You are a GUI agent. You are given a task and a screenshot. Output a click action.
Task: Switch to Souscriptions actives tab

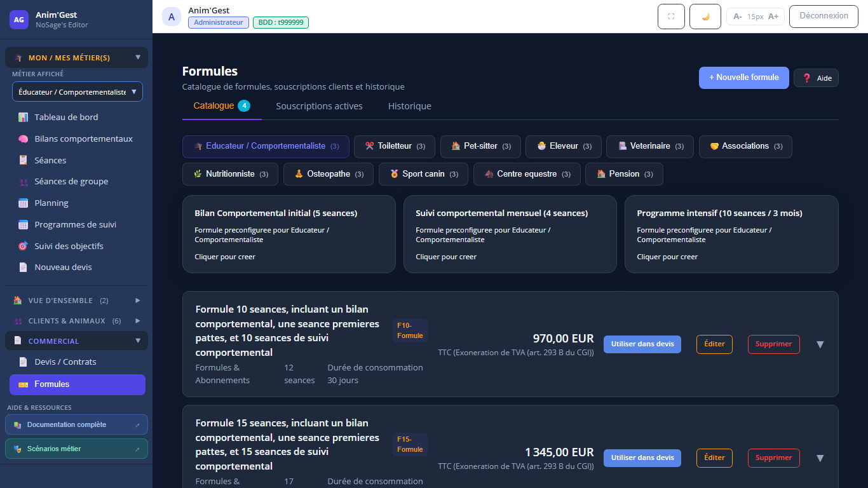point(319,106)
